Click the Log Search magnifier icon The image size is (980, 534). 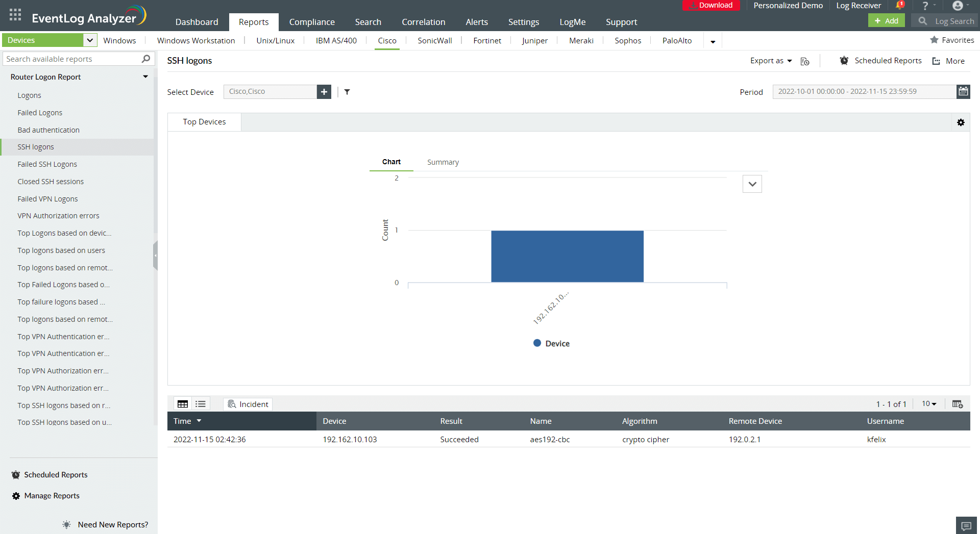coord(922,21)
